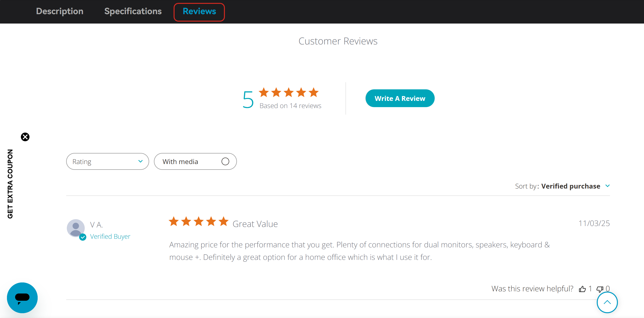Click the Great Value review stars
Screen dimensions: 644x318
click(199, 222)
